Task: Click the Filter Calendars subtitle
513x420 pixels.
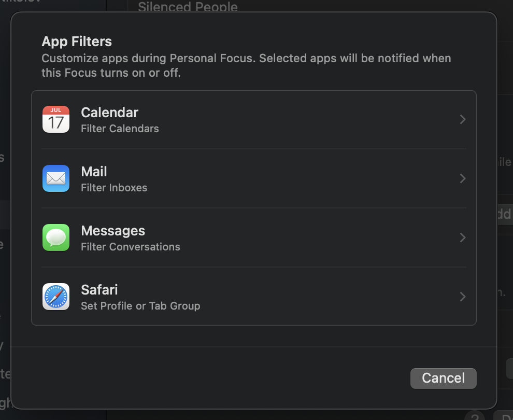Action: tap(120, 129)
